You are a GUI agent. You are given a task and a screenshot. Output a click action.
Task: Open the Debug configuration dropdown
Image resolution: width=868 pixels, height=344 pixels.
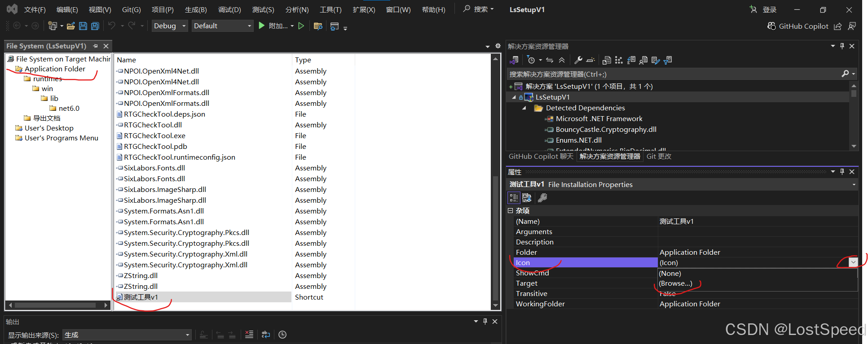click(x=184, y=26)
